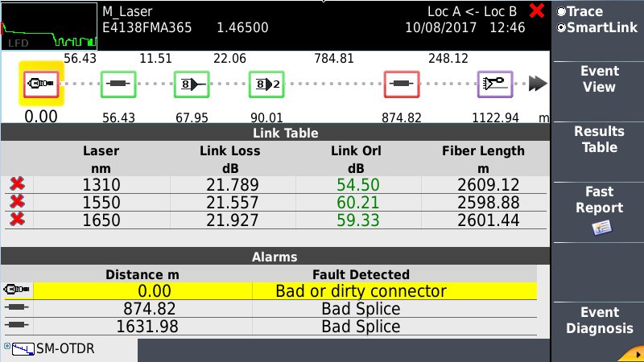
Task: Select the purple fiber end icon at 1122.94
Action: click(495, 84)
